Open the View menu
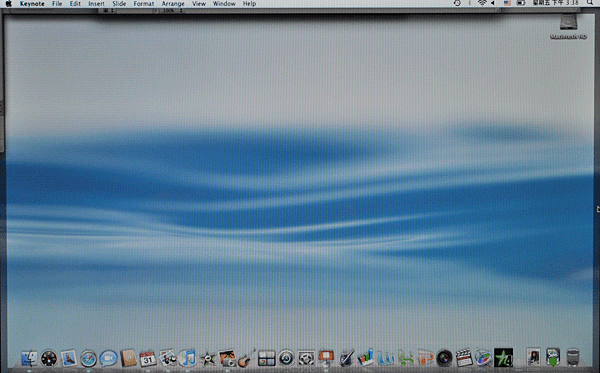This screenshot has width=600, height=373. pyautogui.click(x=199, y=3)
